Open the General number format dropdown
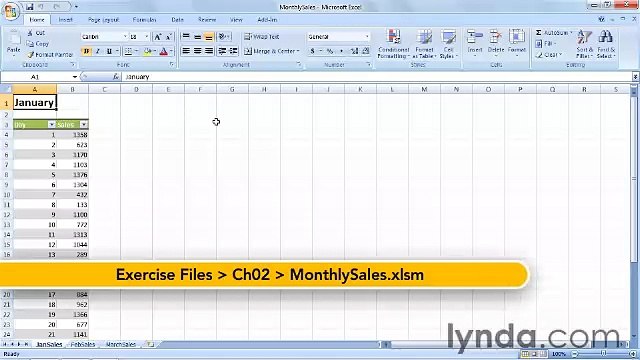 pos(367,37)
